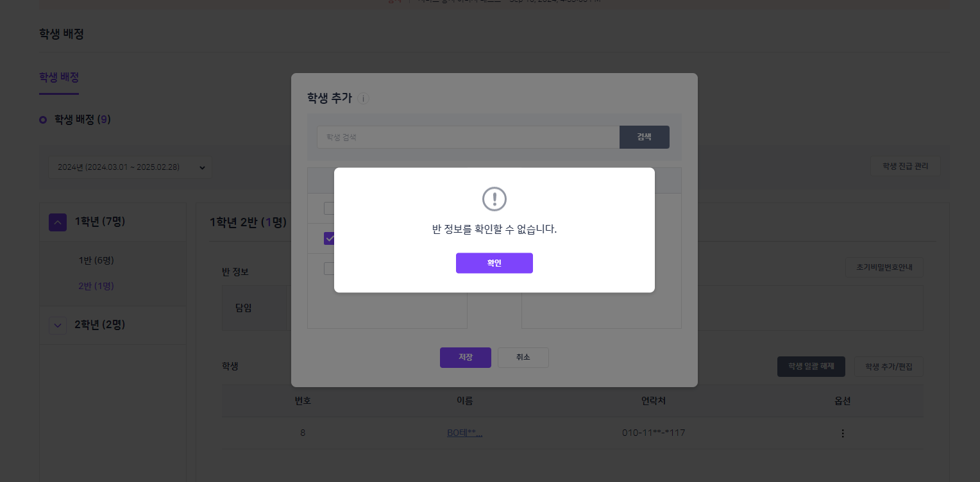Screen dimensions: 980x482
Task: Click the info icon beside 학생 추가
Action: coord(363,99)
